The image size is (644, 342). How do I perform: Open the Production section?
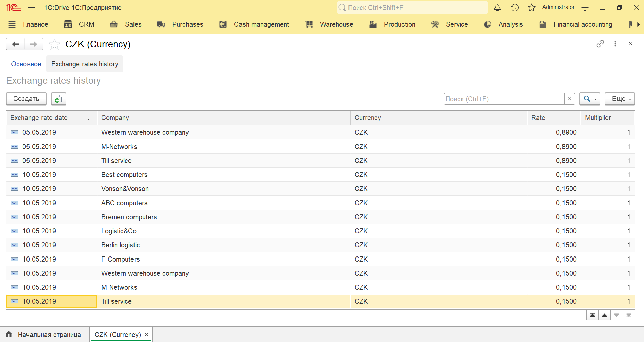click(399, 24)
